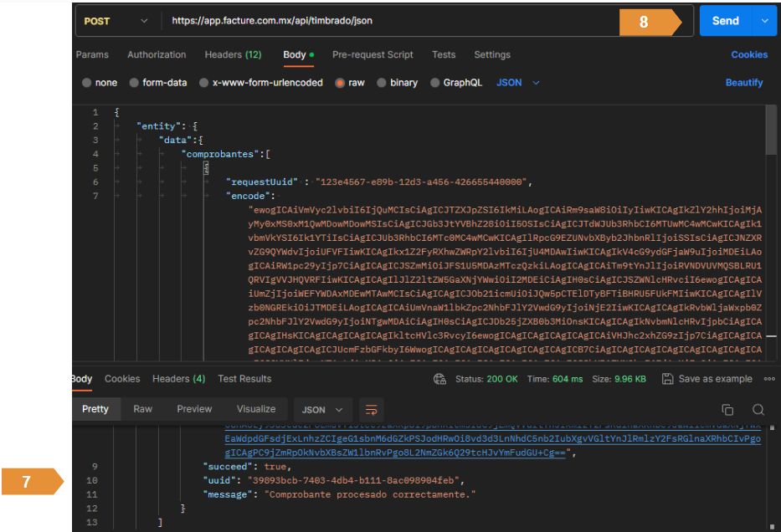
Task: Expand the Send button arrow options
Action: pyautogui.click(x=764, y=22)
